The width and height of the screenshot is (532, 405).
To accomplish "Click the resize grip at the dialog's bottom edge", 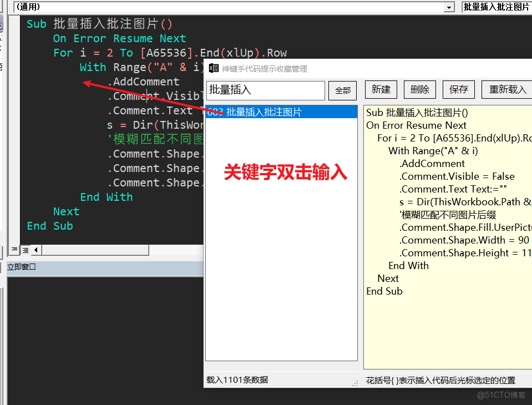I will click(x=355, y=383).
